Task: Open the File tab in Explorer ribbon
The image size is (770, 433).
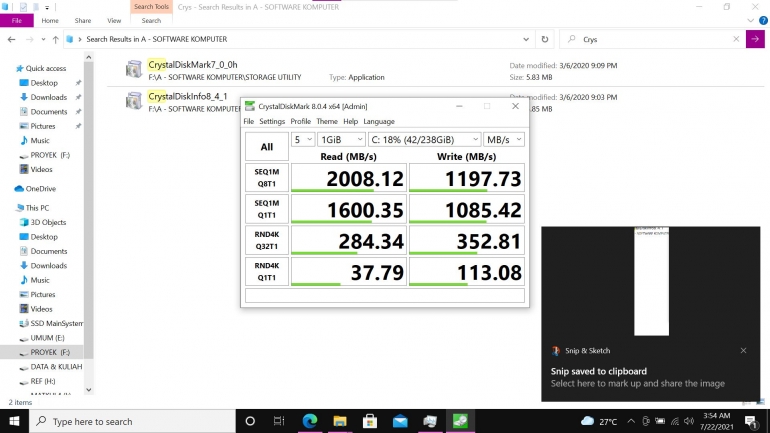Action: coord(17,21)
